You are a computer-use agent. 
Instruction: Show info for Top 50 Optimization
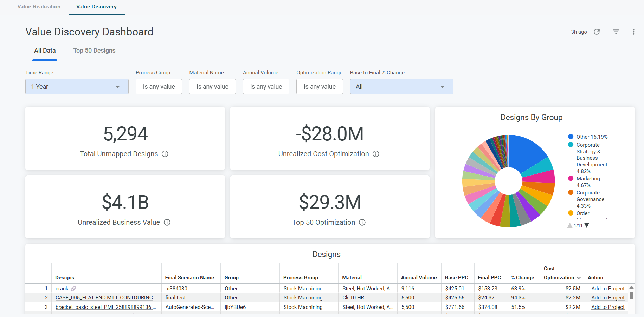pos(362,222)
